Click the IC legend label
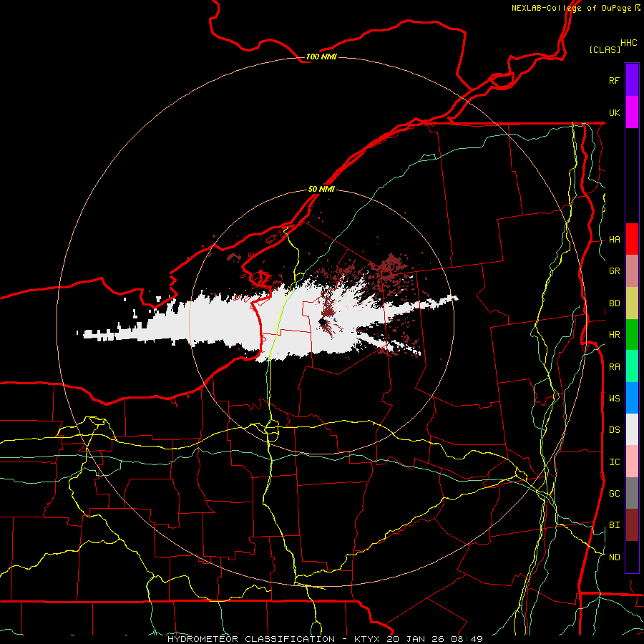 click(x=614, y=462)
